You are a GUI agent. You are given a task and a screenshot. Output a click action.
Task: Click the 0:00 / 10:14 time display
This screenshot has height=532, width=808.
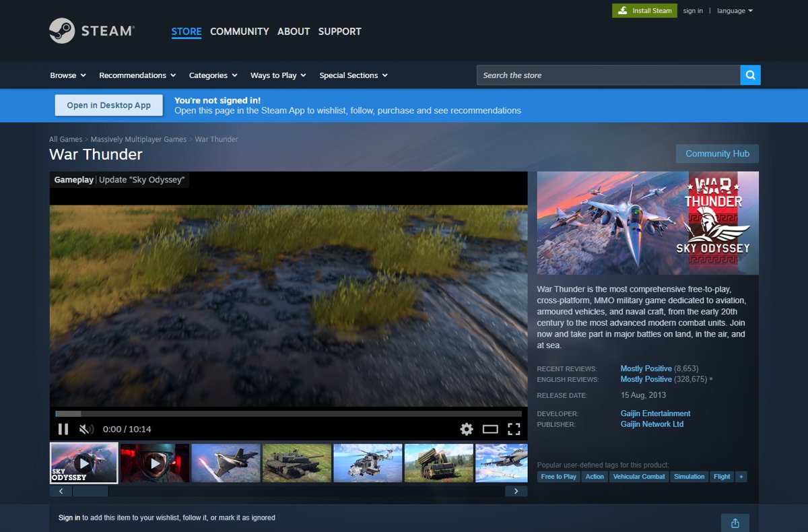click(x=127, y=429)
